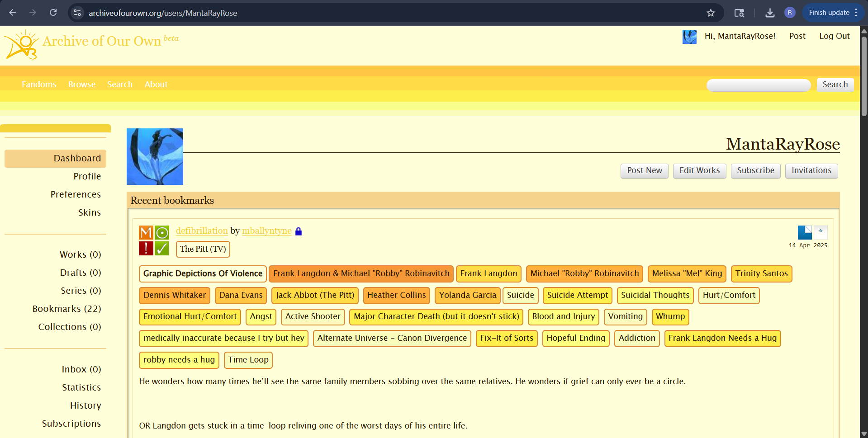Open Preferences in the sidebar
Image resolution: width=868 pixels, height=438 pixels.
76,194
